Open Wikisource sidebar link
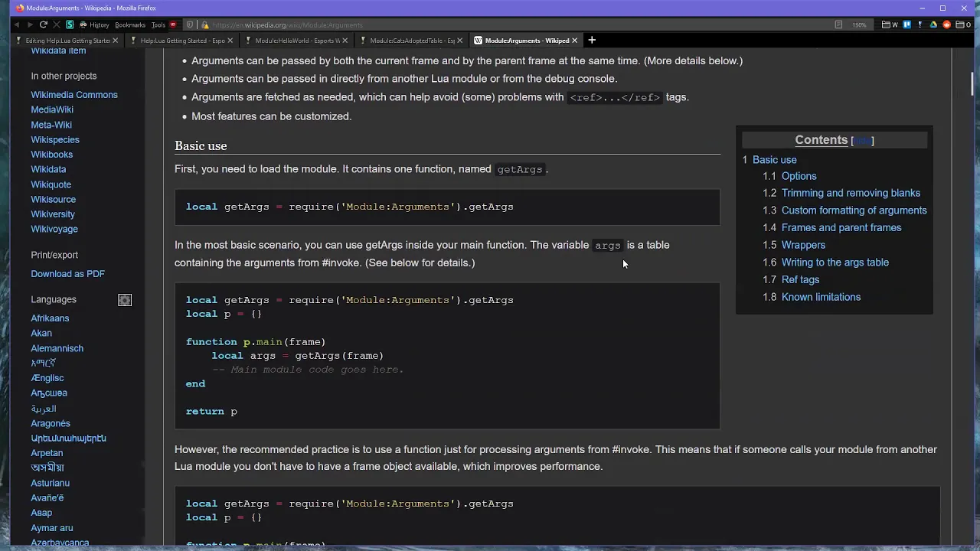 point(53,199)
